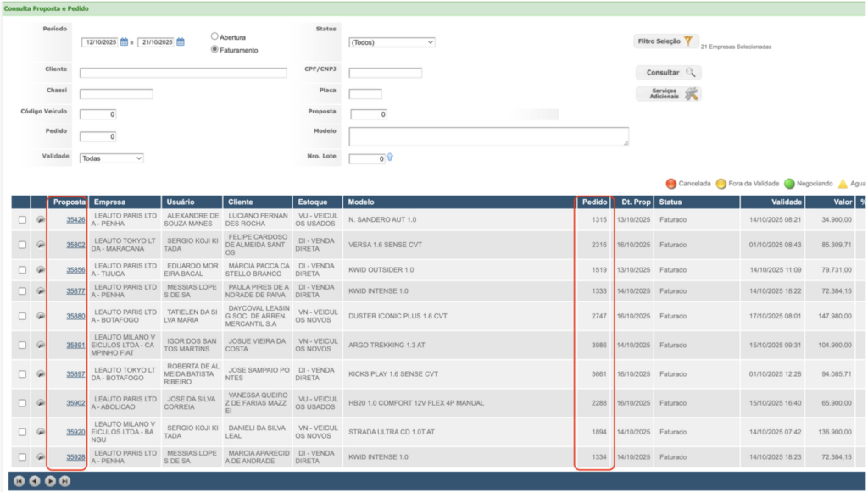Open the Status dropdown showing (Todos)
Viewport: 868px width, 492px height.
(392, 42)
